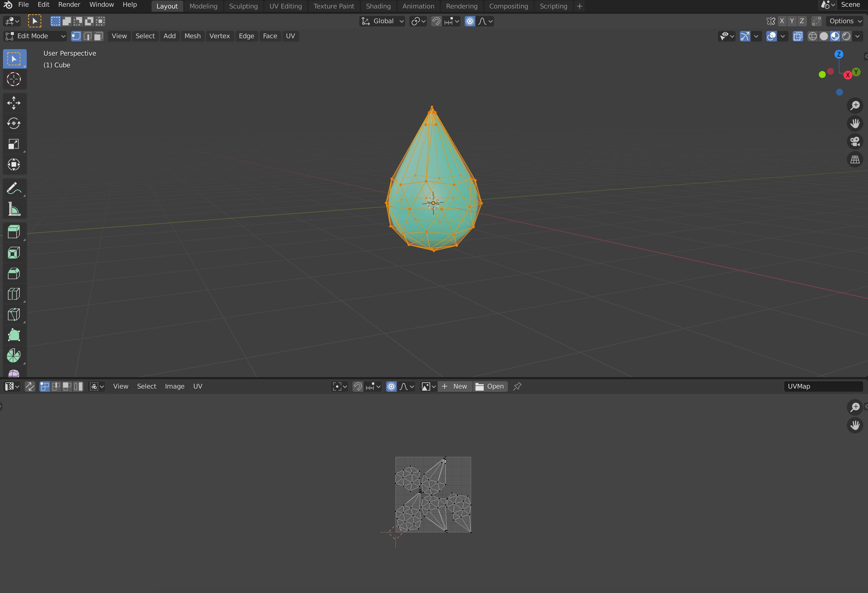868x593 pixels.
Task: Toggle proportional editing in 3D viewport header
Action: click(470, 21)
